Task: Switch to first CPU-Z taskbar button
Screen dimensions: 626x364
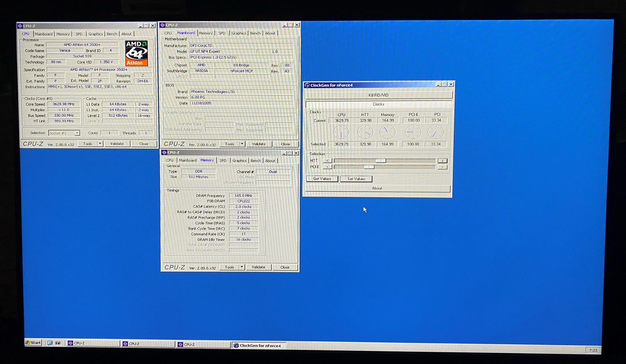Action: (x=93, y=343)
